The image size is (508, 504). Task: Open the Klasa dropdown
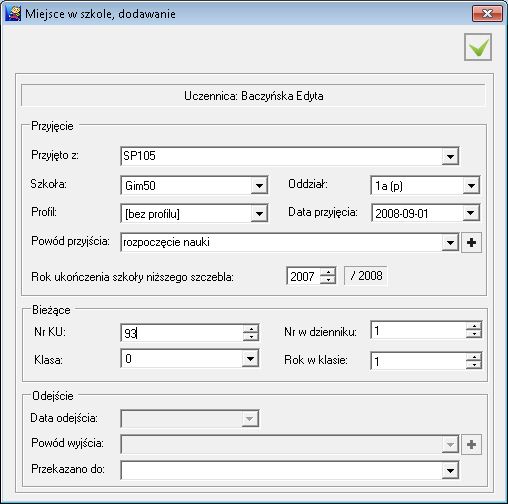pos(250,359)
